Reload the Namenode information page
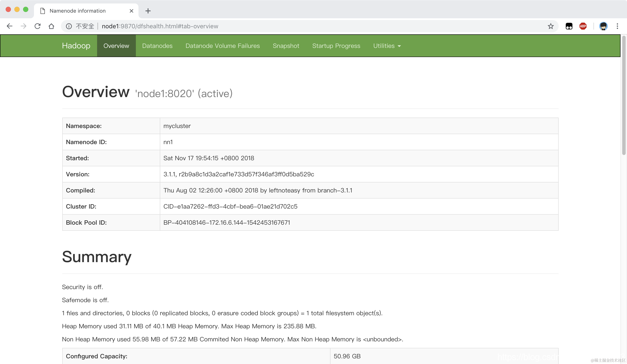The width and height of the screenshot is (627, 364). [x=38, y=26]
